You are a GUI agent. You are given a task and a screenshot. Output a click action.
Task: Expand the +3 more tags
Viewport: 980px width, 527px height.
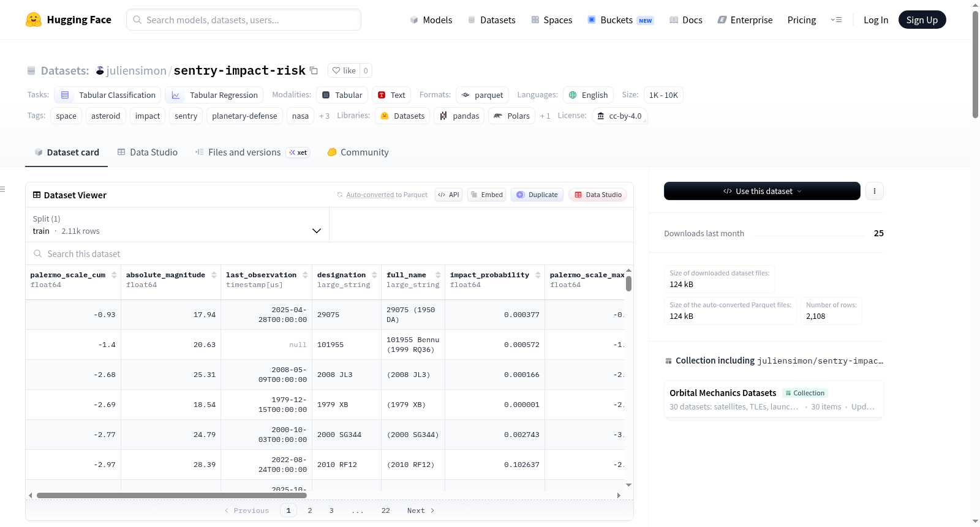[x=325, y=116]
